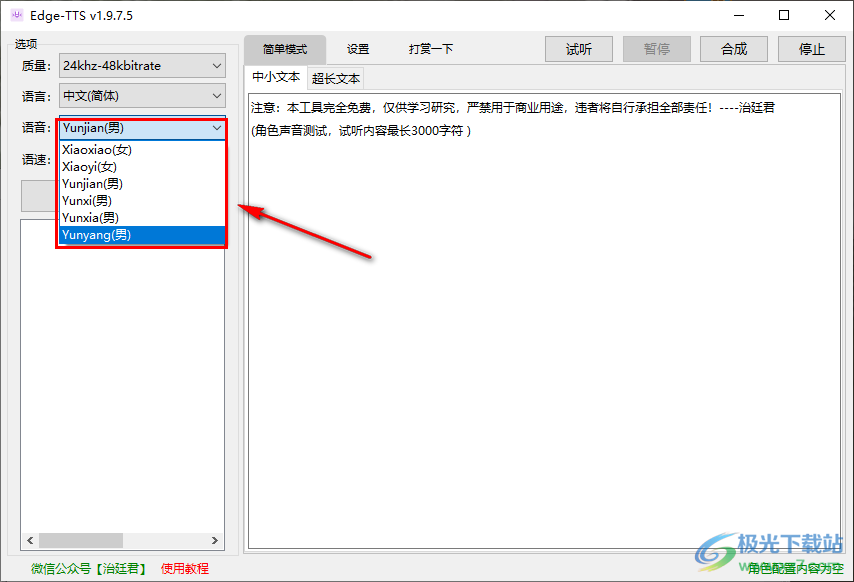The image size is (854, 582).
Task: Minimize the Edge-TTS window
Action: 739,15
